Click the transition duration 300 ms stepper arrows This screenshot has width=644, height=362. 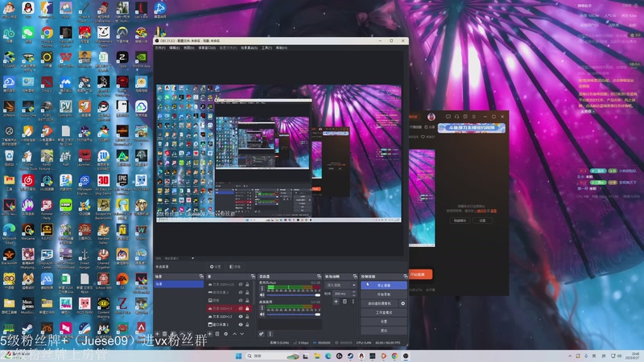[x=353, y=294]
